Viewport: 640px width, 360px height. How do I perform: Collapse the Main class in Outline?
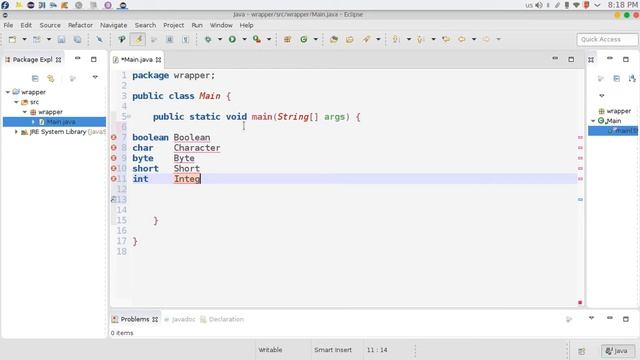tap(593, 121)
